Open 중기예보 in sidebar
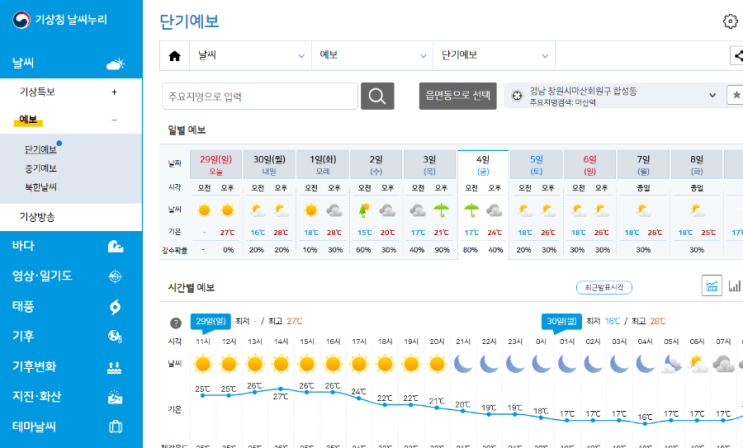Image resolution: width=743 pixels, height=448 pixels. tap(41, 168)
